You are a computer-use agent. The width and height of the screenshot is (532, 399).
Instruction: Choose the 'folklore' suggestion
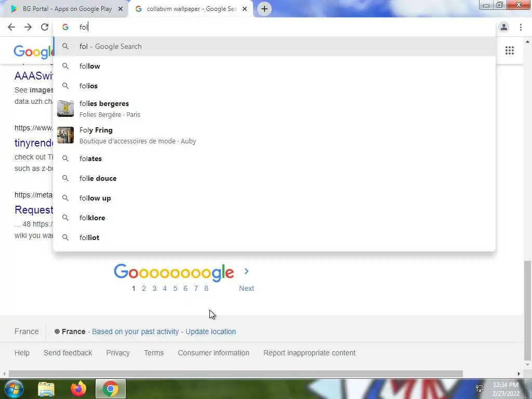point(274,218)
